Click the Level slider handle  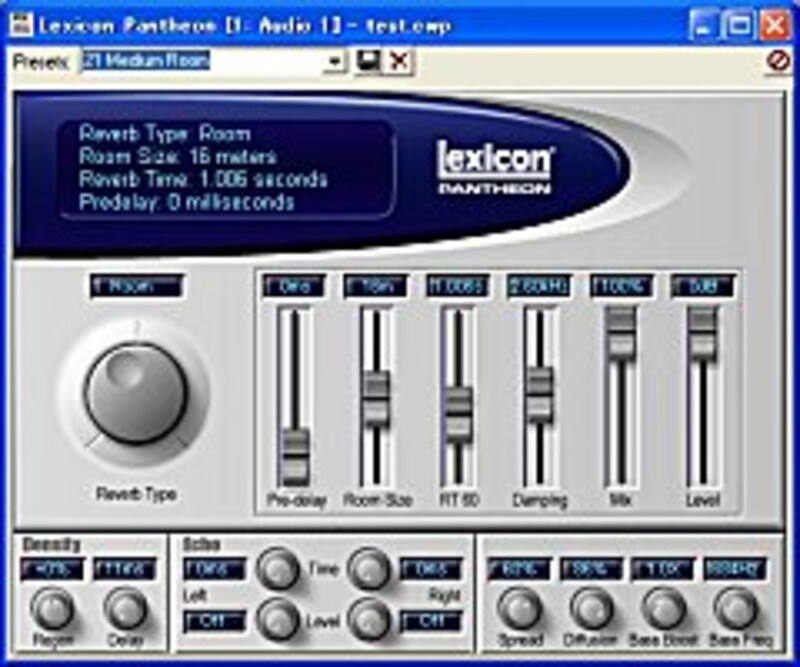[x=702, y=332]
